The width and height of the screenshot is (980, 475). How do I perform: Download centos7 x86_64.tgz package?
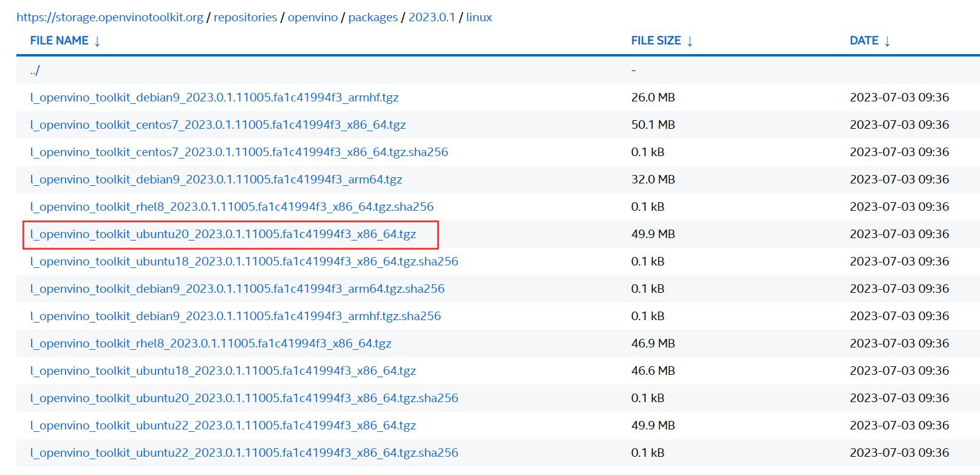(x=218, y=125)
